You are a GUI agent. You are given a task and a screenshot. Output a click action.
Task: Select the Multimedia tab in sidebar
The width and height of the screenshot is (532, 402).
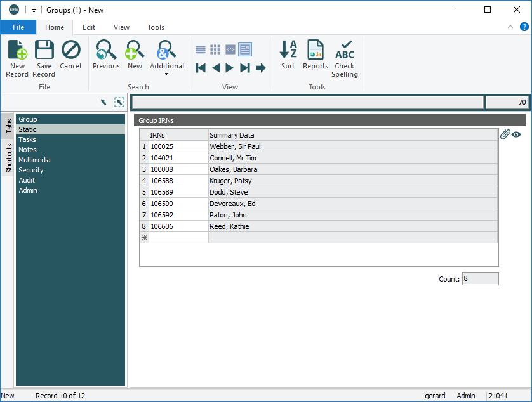34,160
